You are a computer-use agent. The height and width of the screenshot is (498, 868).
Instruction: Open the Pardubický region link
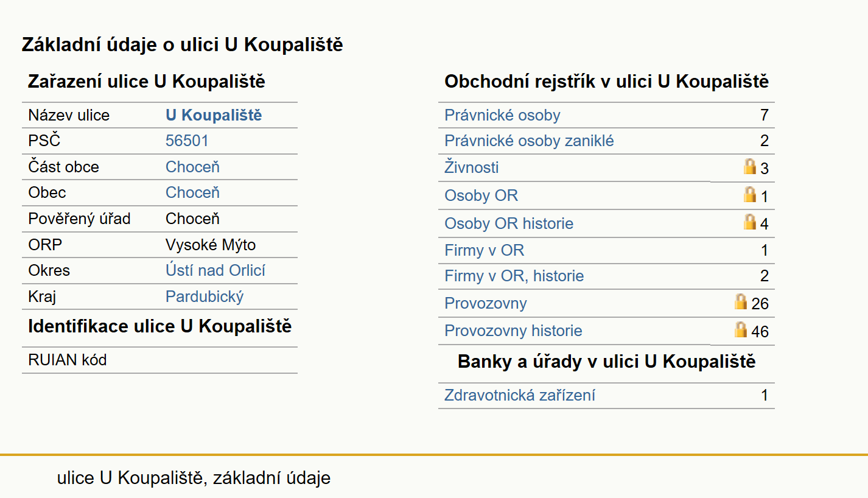pyautogui.click(x=205, y=296)
